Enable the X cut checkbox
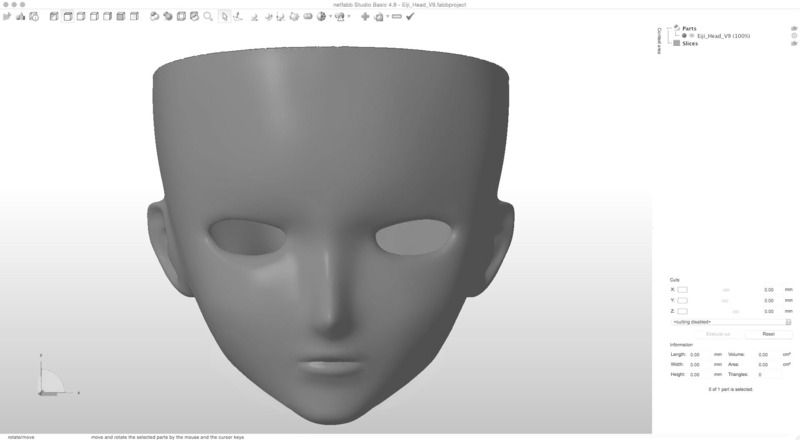800x440 pixels. [682, 290]
